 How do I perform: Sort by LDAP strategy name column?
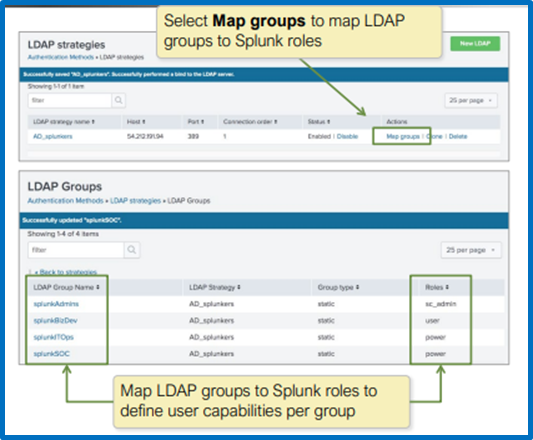click(64, 122)
